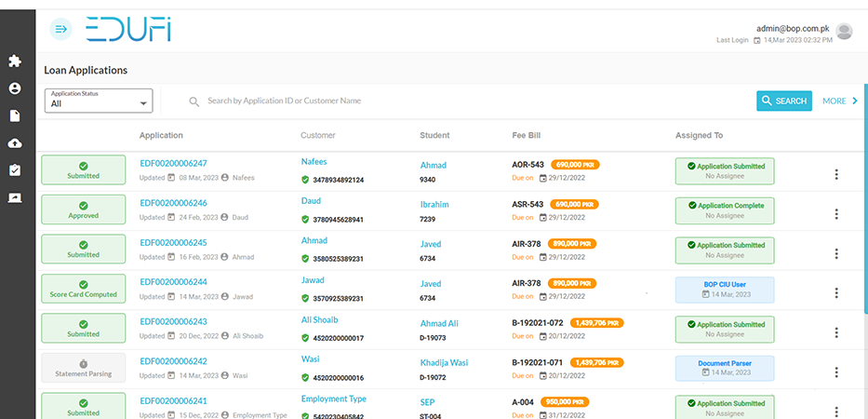Open three-dot menu for application EDF00200006247
Screen dimensions: 868x419
(835, 174)
